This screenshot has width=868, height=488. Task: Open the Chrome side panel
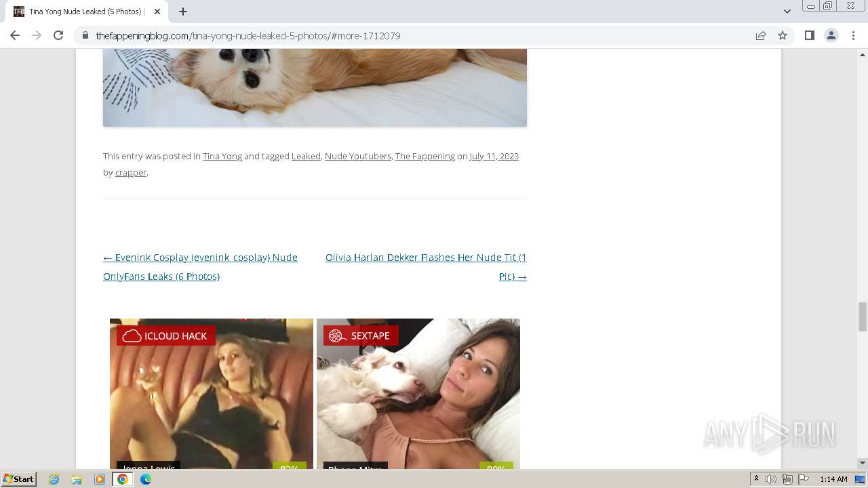coord(809,35)
